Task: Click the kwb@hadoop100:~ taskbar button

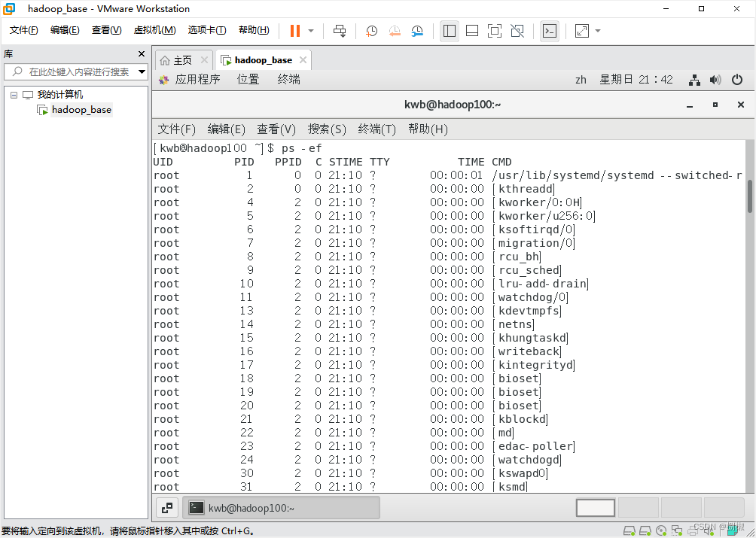Action: click(282, 508)
